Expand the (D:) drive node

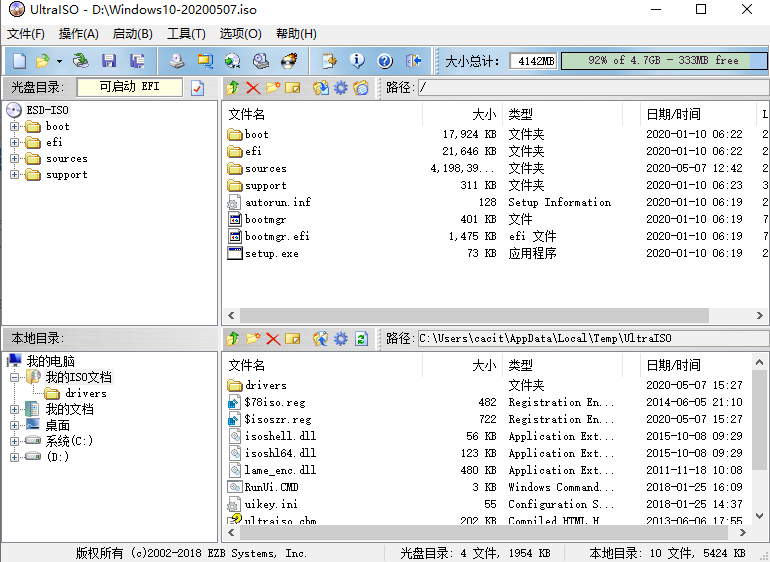tap(14, 457)
